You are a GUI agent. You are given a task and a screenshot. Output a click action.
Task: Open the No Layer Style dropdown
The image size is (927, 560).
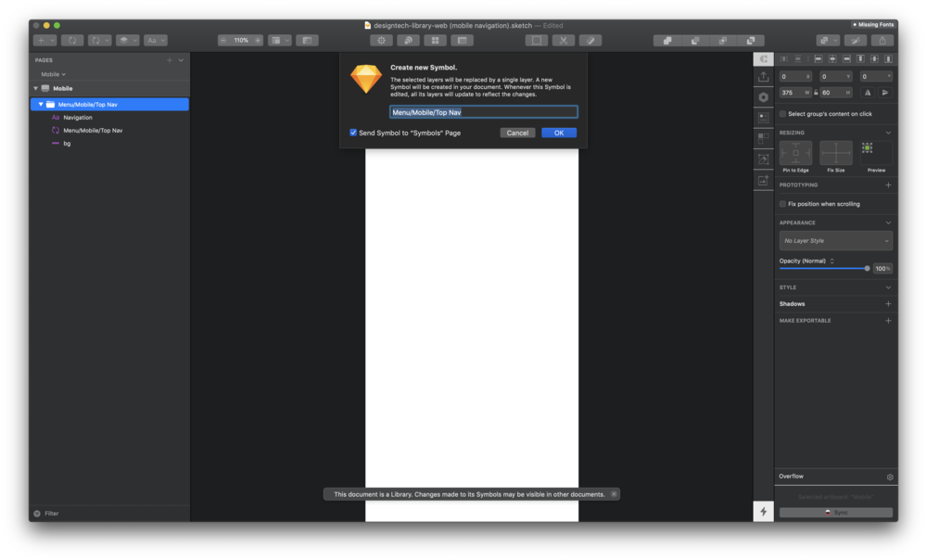click(x=834, y=240)
